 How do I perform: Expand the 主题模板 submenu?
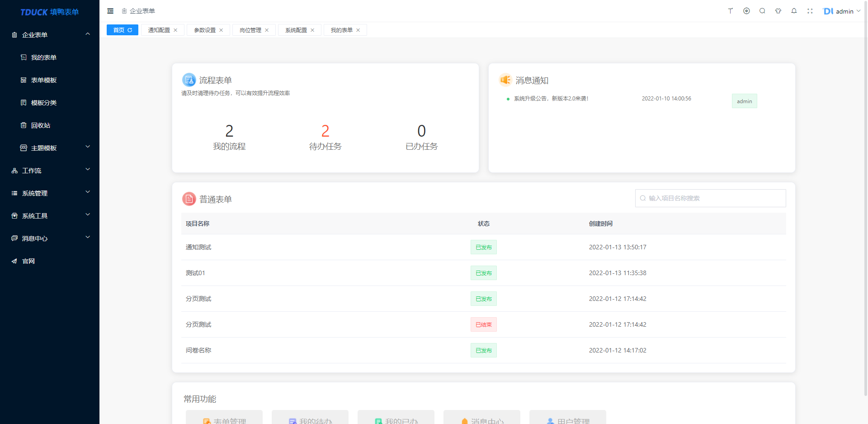tap(50, 148)
